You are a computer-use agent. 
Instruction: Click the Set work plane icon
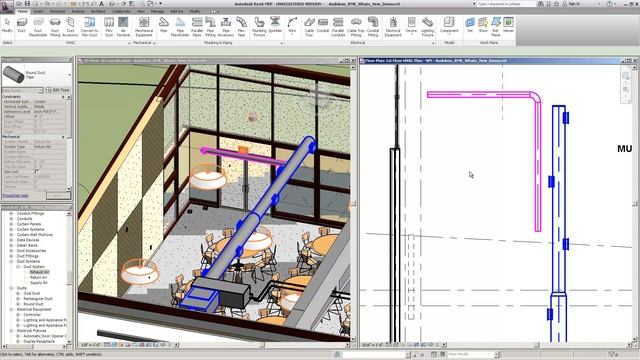(470, 25)
